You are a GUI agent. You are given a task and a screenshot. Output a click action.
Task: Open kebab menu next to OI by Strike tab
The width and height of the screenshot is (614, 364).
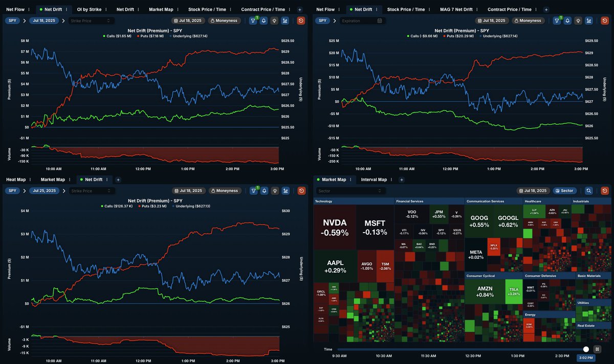coord(106,10)
